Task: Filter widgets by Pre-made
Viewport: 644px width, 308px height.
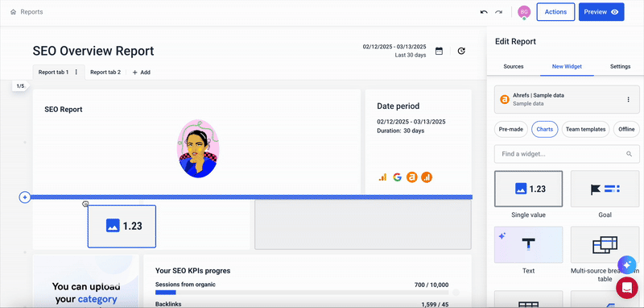Action: [511, 129]
